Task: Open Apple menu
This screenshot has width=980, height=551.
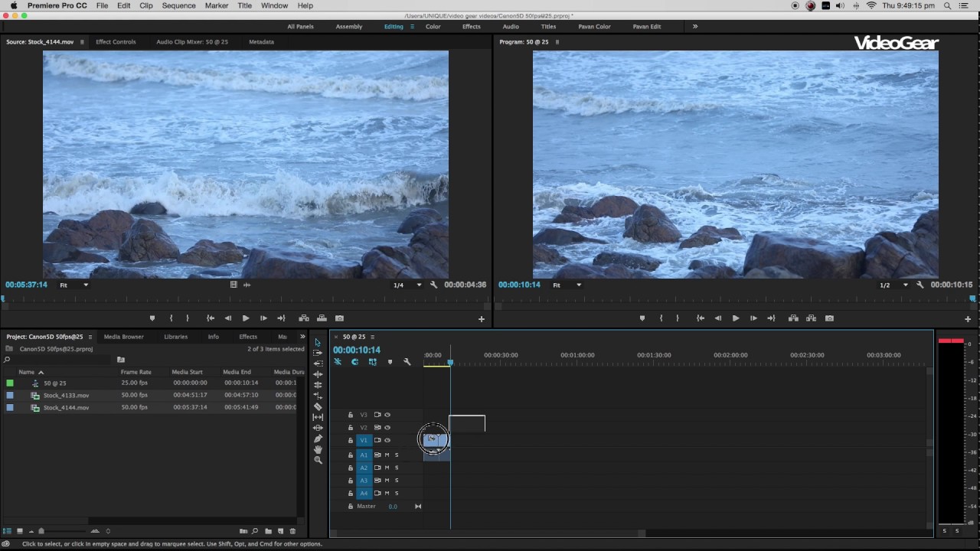Action: [x=13, y=5]
